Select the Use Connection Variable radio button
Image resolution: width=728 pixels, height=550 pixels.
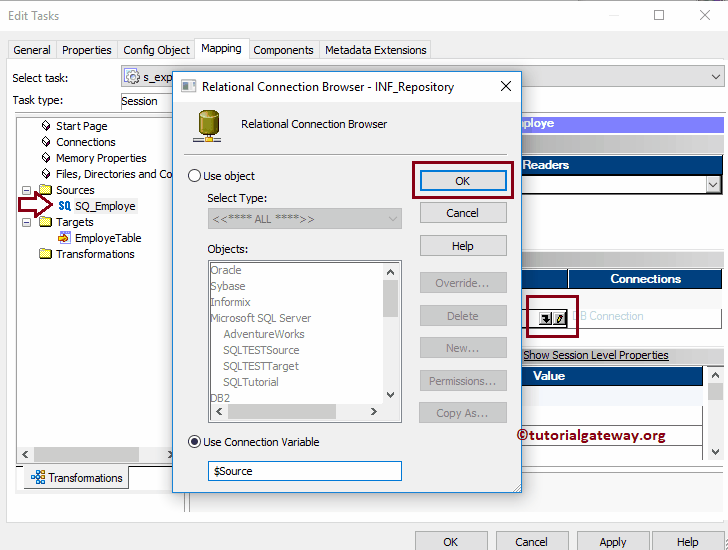tap(194, 442)
